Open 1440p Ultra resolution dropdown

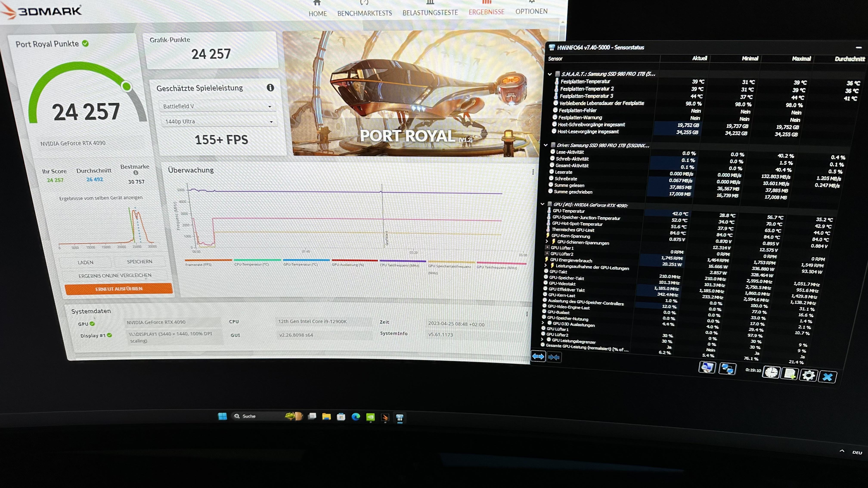(x=219, y=121)
